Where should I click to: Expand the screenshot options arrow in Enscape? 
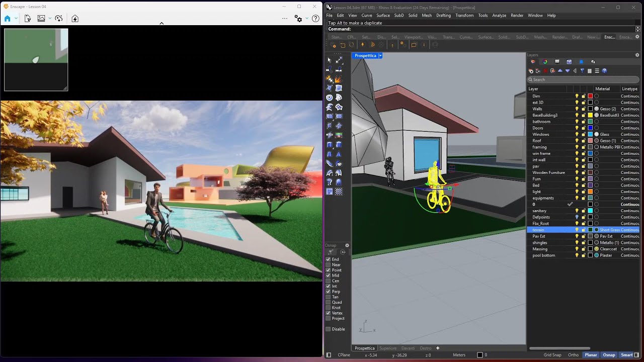(x=50, y=19)
